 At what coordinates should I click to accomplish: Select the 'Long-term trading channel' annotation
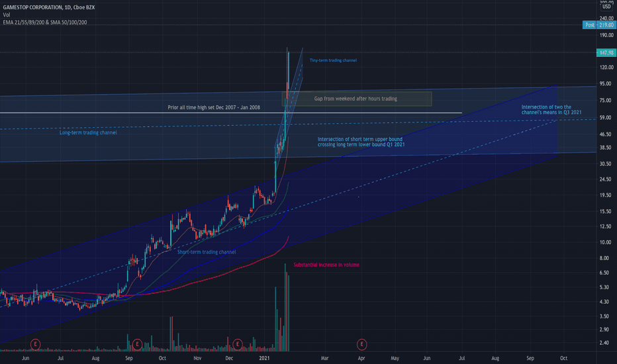tap(88, 132)
